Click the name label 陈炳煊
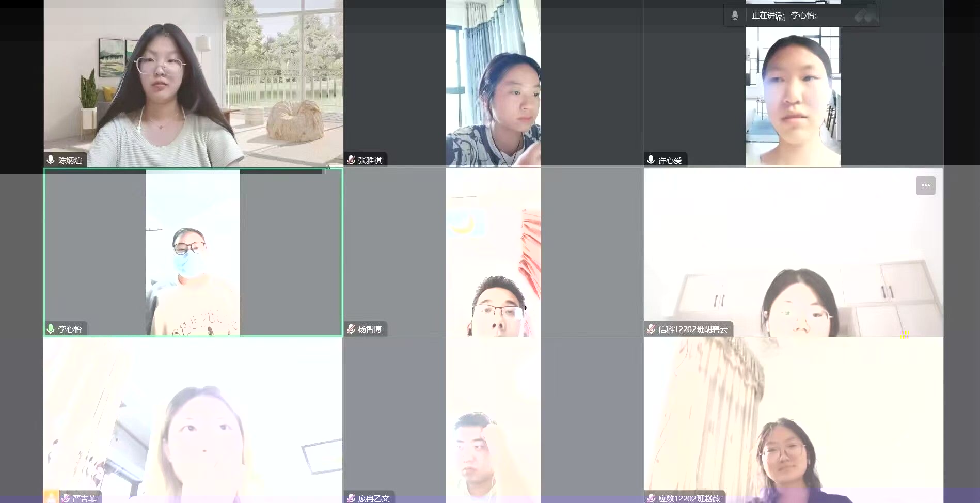 coord(70,160)
